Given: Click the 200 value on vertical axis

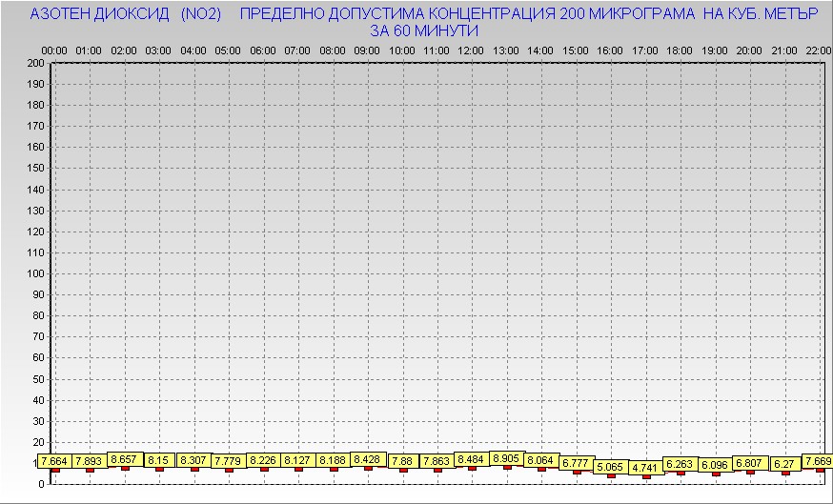Looking at the screenshot, I should click(x=35, y=63).
